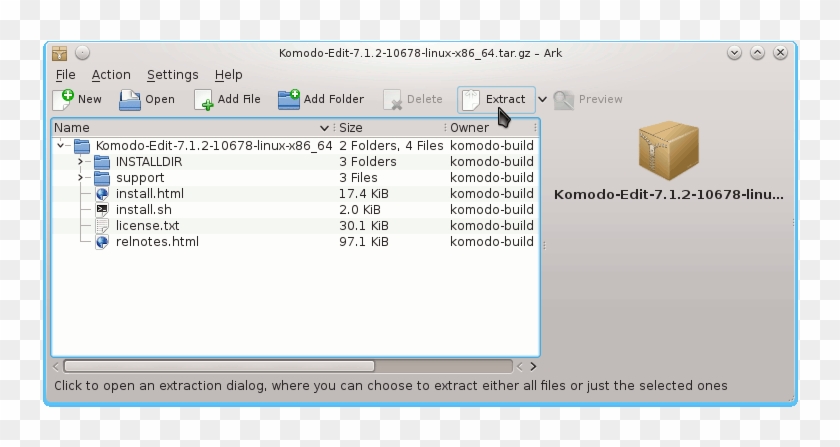This screenshot has width=840, height=447.
Task: Click the '3 Files' size cell
Action: coord(358,177)
